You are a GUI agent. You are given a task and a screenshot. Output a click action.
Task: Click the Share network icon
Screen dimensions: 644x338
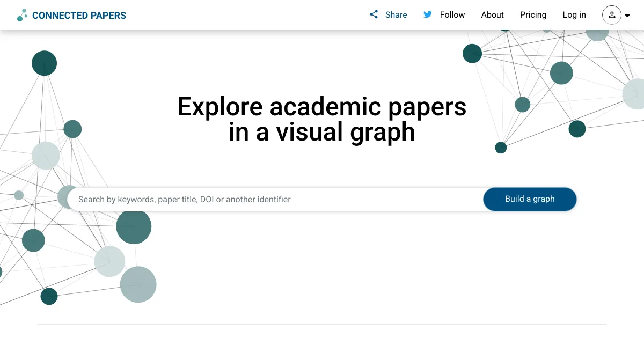tap(374, 14)
